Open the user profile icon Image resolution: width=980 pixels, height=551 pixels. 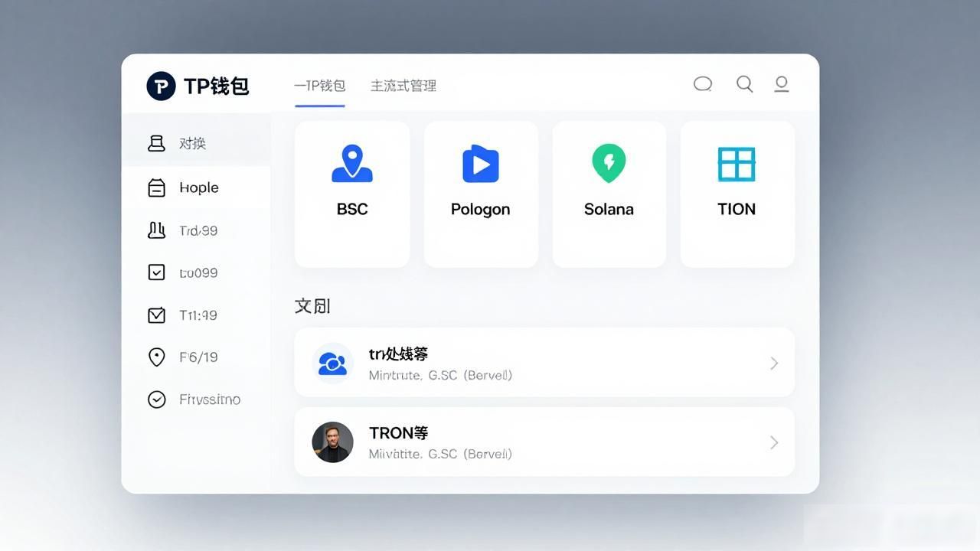[782, 84]
